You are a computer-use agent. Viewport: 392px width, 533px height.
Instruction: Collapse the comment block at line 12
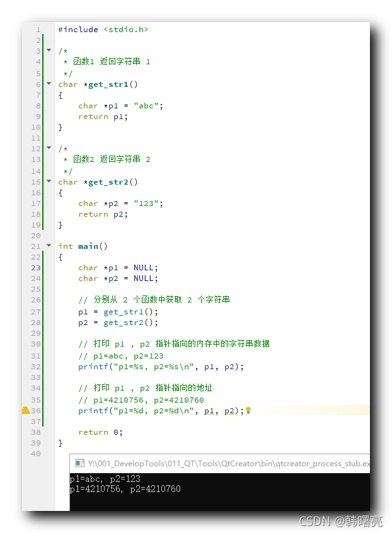click(49, 148)
